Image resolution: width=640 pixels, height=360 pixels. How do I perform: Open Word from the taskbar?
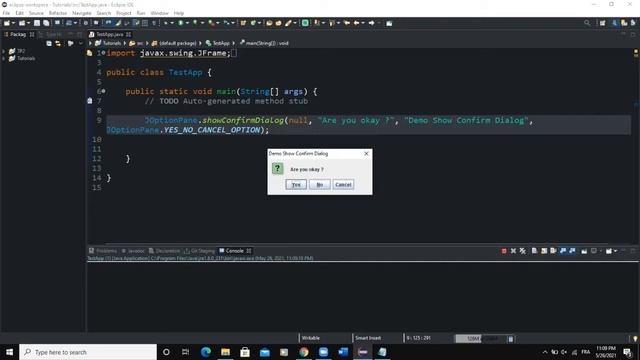(343, 352)
